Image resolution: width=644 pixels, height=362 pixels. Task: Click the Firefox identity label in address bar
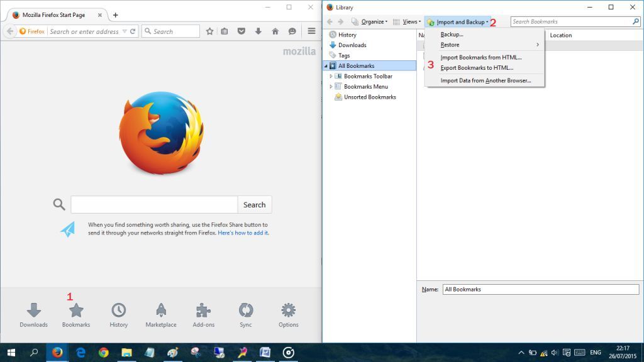tap(32, 31)
